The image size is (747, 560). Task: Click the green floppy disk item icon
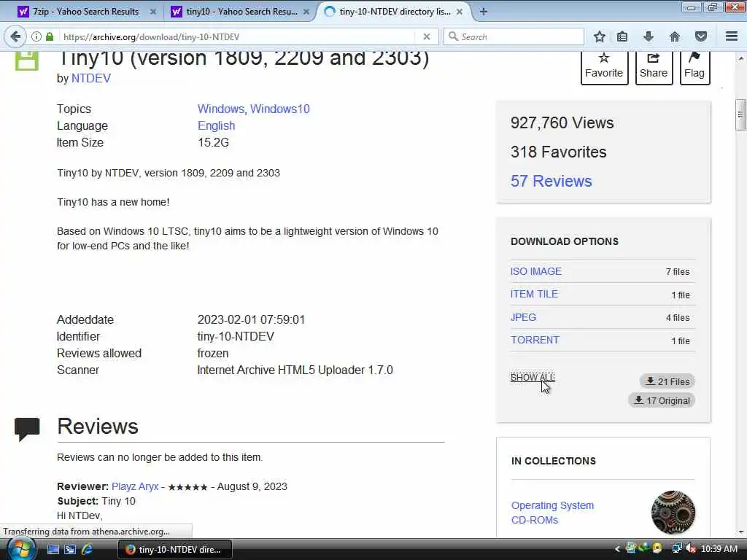[27, 61]
